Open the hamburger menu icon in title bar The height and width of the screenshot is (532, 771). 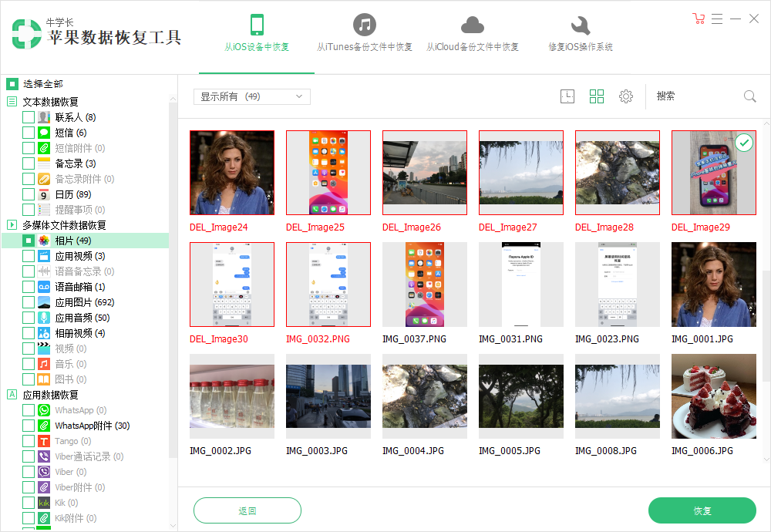click(x=717, y=19)
